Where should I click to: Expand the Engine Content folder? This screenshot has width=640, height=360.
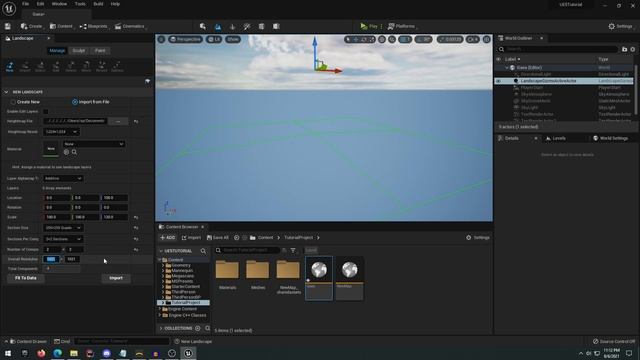[160, 309]
